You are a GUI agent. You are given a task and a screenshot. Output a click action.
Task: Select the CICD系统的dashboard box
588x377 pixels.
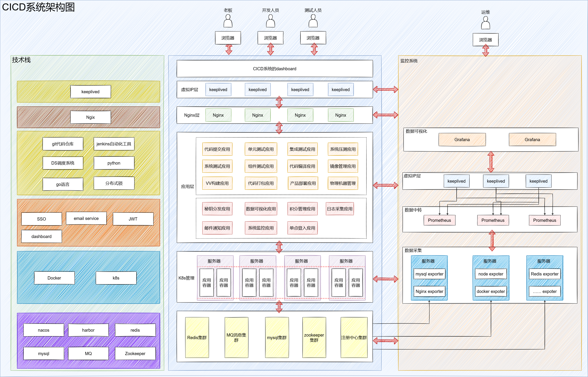275,69
